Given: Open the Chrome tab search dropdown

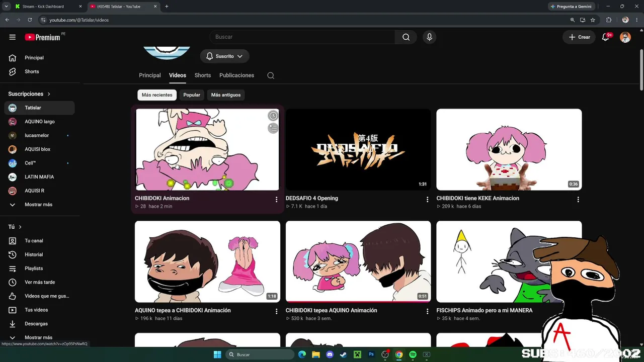Looking at the screenshot, I should [6, 7].
